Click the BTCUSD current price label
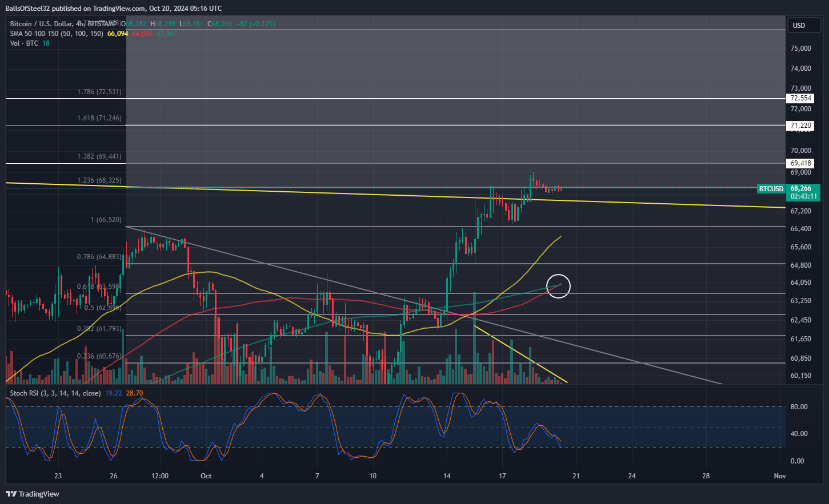The height and width of the screenshot is (504, 829). click(x=771, y=189)
